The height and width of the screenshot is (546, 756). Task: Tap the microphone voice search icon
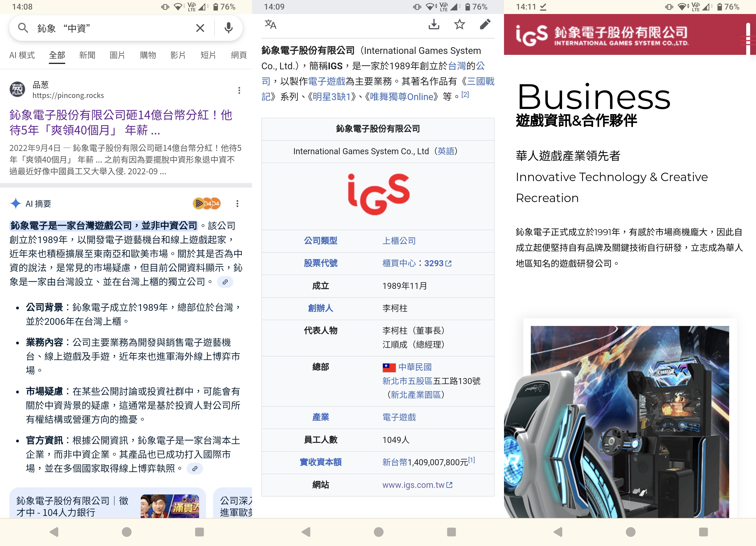point(228,28)
